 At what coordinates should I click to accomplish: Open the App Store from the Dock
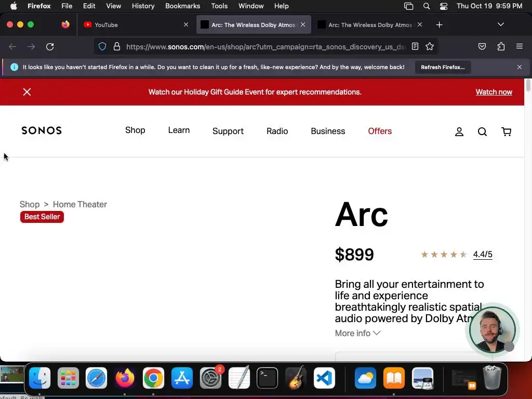[182, 378]
